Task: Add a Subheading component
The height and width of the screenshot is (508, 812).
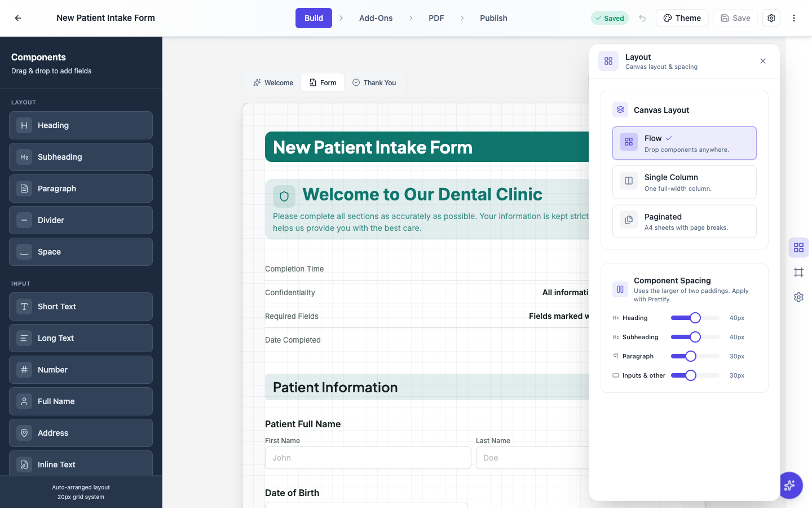Action: coord(81,157)
